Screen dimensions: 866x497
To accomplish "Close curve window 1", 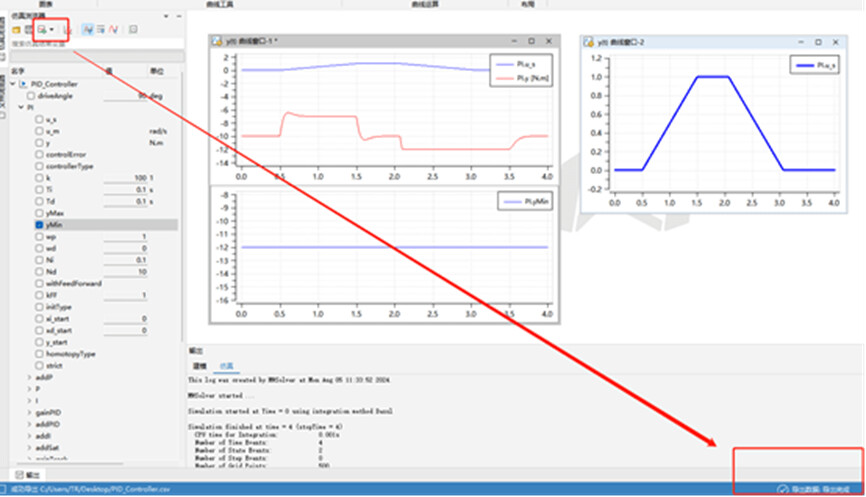I will 549,41.
